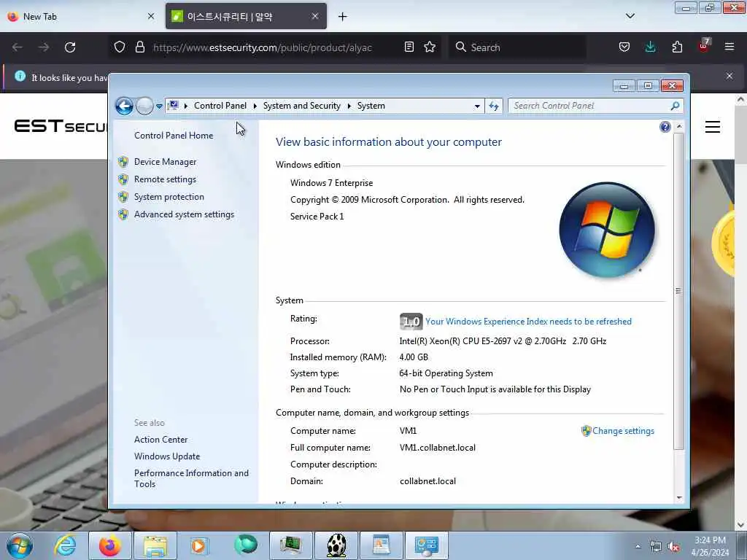Open Change settings for computer name
This screenshot has height=560, width=747.
tap(623, 431)
